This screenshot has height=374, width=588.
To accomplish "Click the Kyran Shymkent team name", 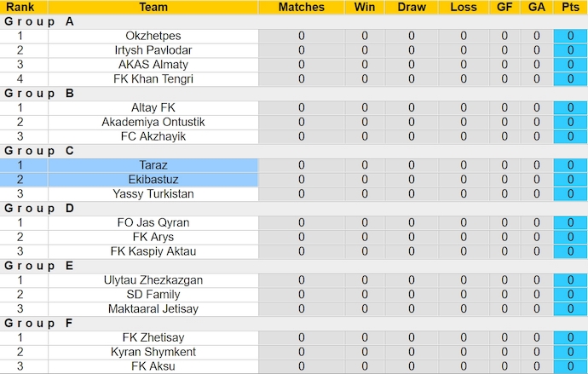I will point(153,352).
